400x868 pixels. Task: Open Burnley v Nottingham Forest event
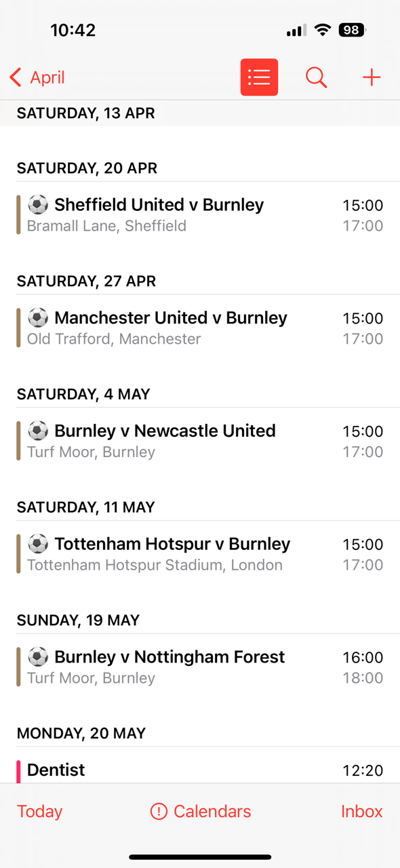click(x=200, y=667)
